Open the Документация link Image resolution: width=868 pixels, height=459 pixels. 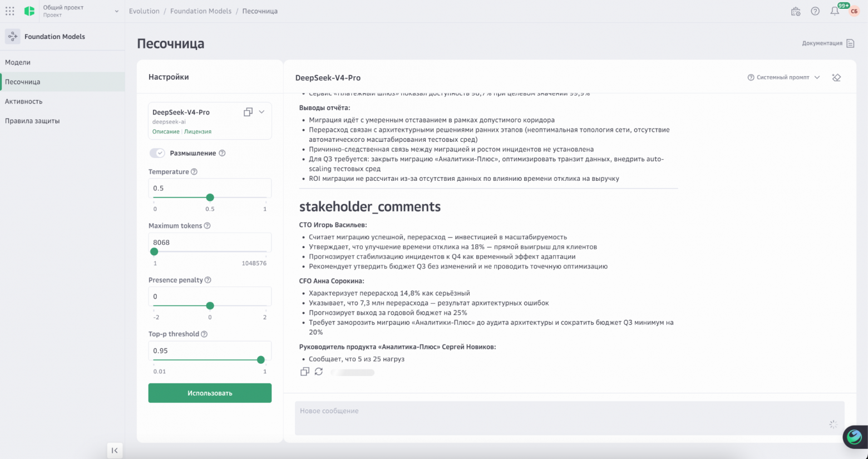pyautogui.click(x=822, y=43)
